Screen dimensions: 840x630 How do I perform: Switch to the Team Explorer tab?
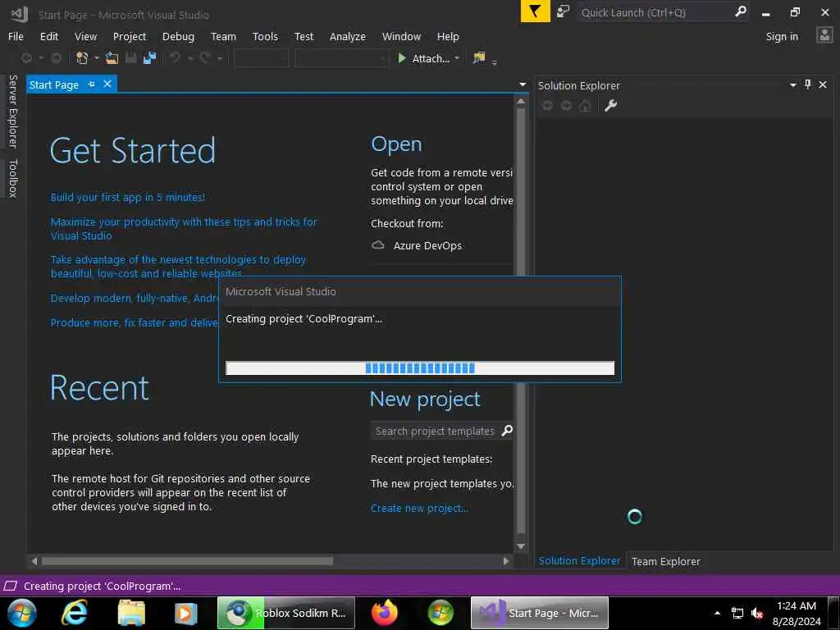tap(665, 561)
